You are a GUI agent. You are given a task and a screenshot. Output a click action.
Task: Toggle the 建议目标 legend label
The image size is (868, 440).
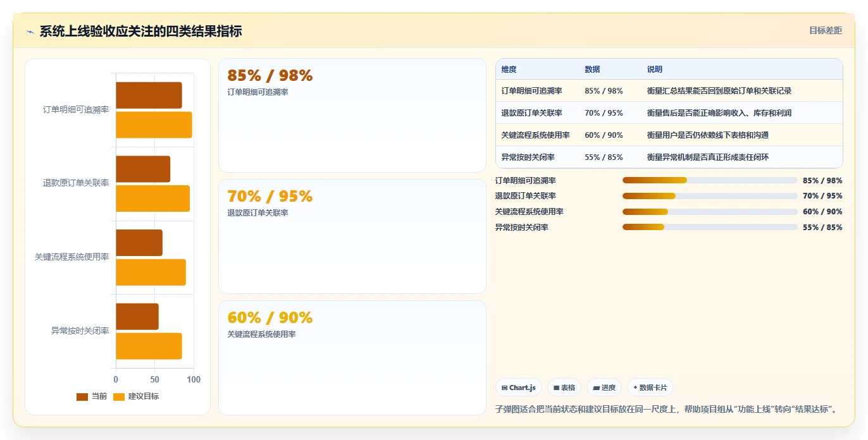tap(144, 396)
